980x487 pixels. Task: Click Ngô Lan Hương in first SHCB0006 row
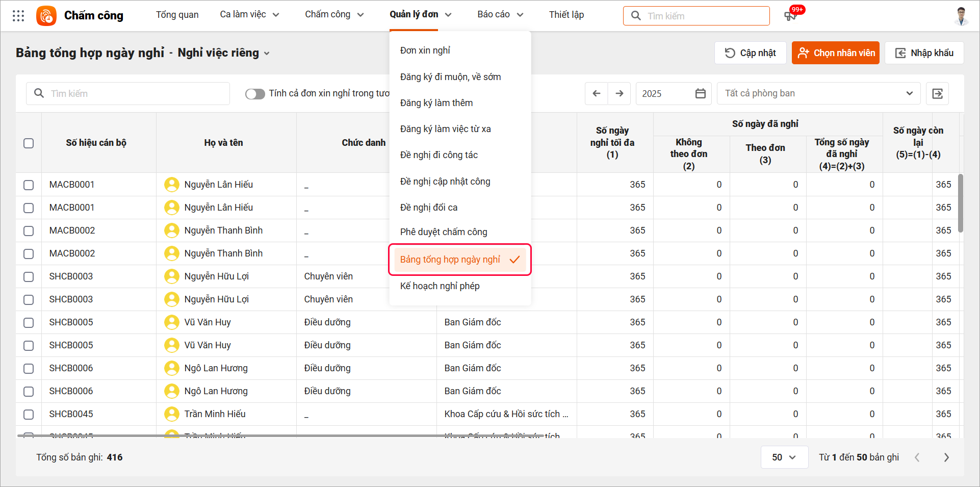[x=216, y=368]
